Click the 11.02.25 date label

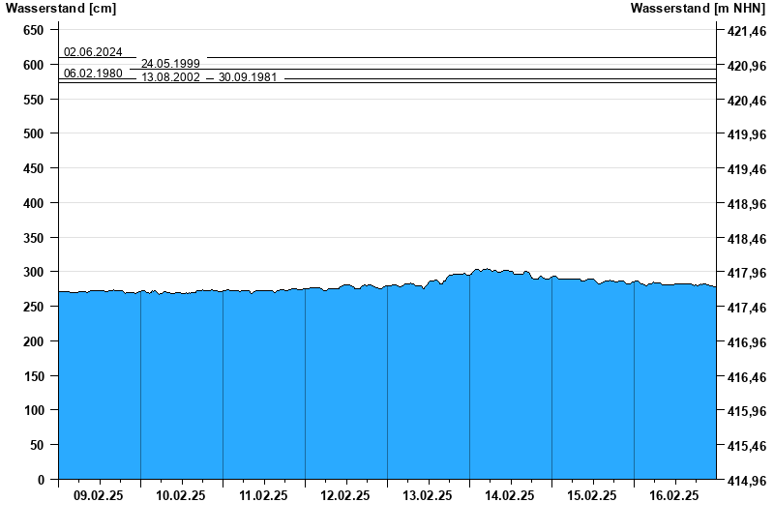point(263,495)
